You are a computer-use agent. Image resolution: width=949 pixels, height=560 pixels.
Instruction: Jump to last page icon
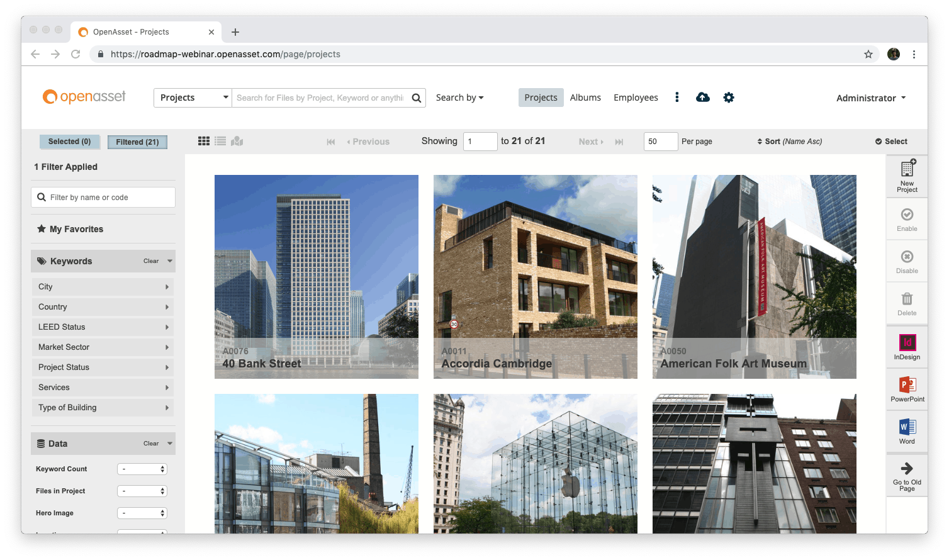point(619,142)
